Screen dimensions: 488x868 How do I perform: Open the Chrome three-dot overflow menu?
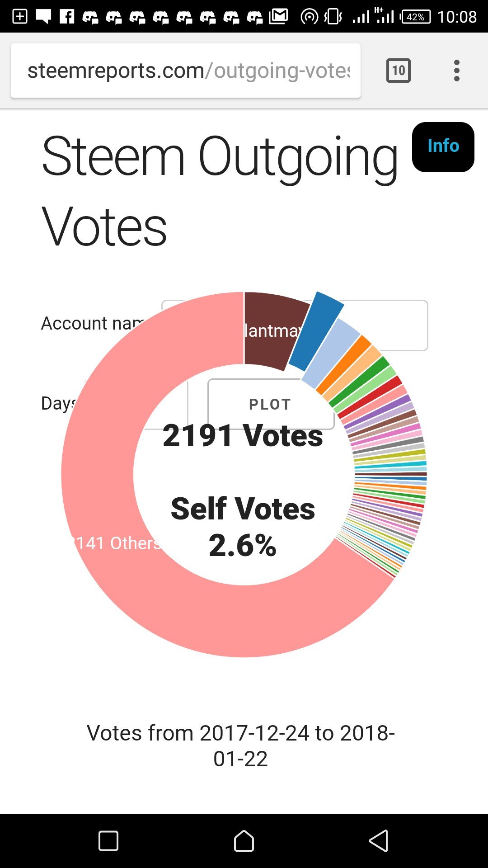click(x=457, y=71)
